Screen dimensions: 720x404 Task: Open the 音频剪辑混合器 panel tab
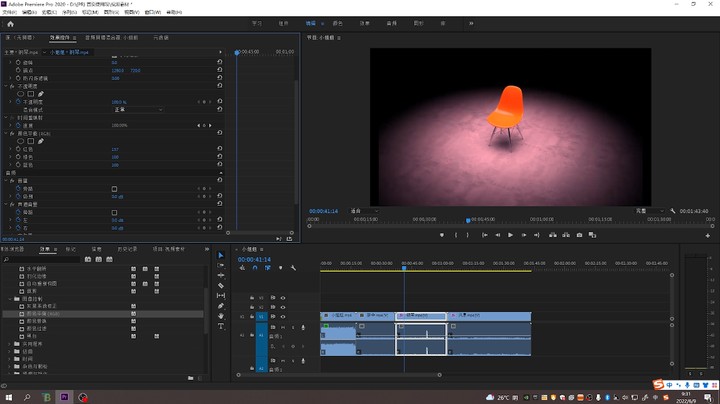pyautogui.click(x=112, y=37)
